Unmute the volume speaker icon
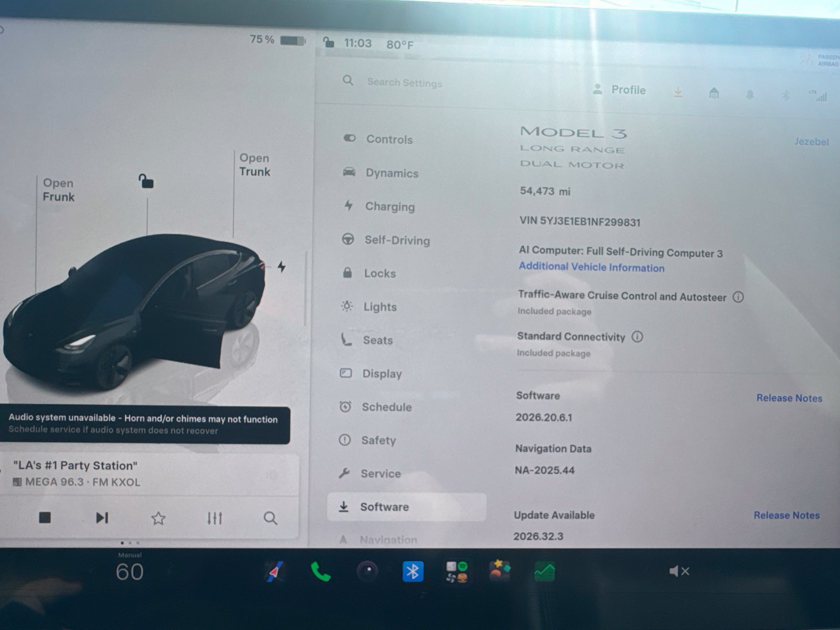The height and width of the screenshot is (630, 840). coord(679,571)
